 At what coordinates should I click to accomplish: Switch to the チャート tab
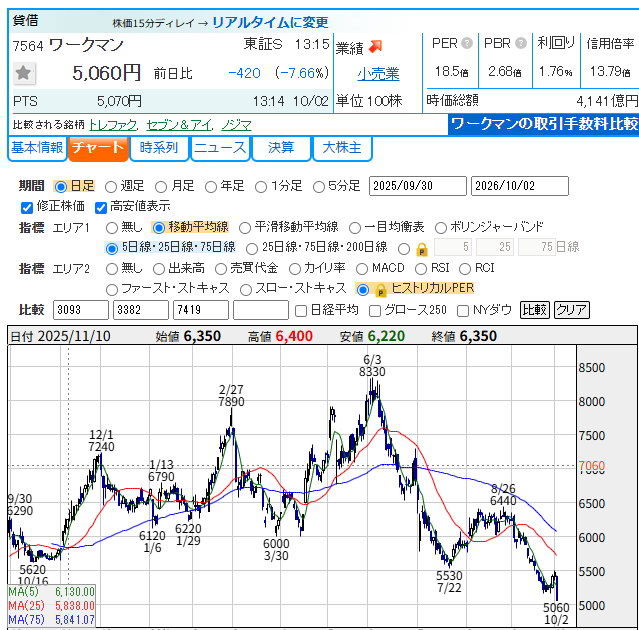98,148
